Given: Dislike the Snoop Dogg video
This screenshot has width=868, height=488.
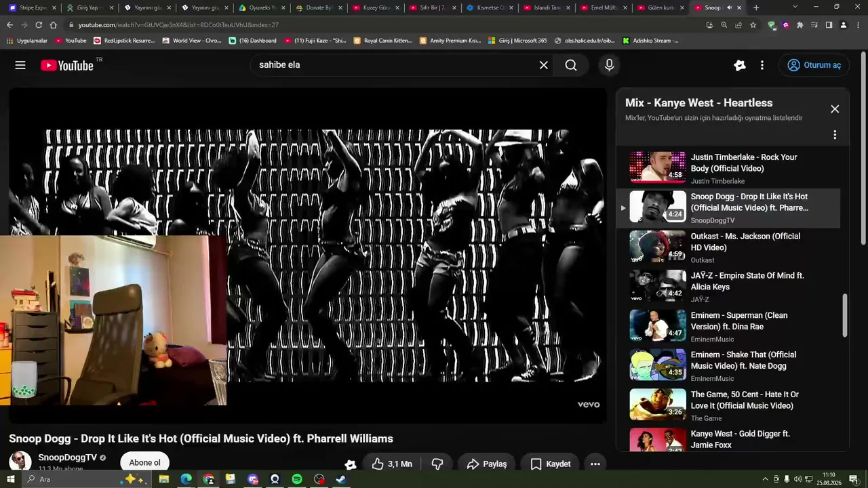Looking at the screenshot, I should 437,464.
